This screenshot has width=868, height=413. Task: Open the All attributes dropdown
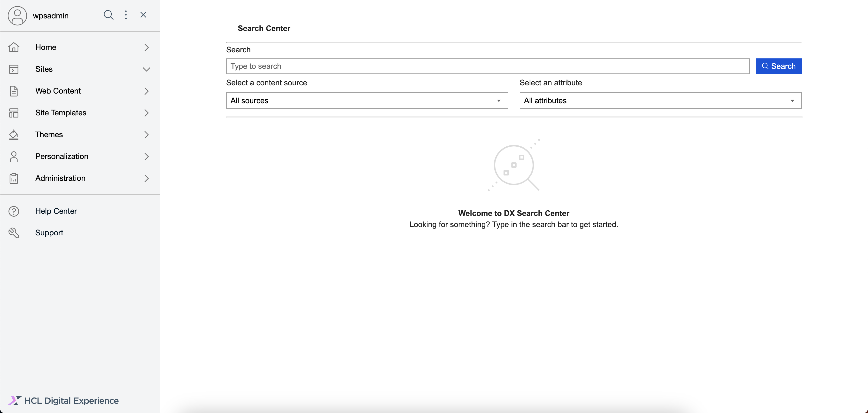pos(660,101)
